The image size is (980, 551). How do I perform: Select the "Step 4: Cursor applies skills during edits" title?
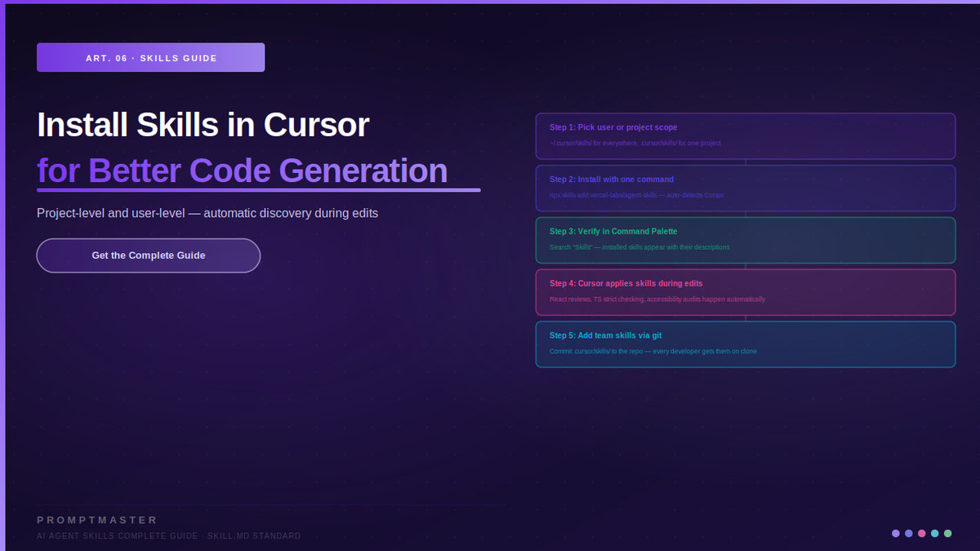pyautogui.click(x=626, y=284)
